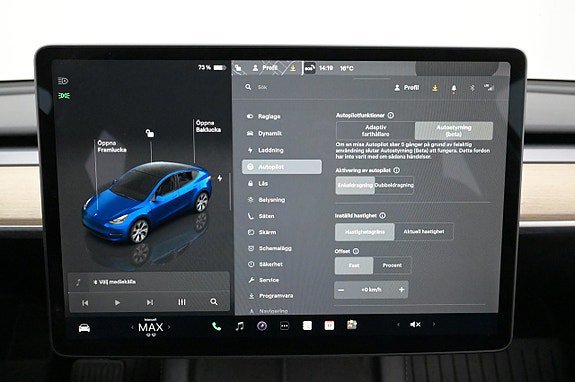This screenshot has width=575, height=382.
Task: Open the car controls icon in bottom bar
Action: (84, 328)
